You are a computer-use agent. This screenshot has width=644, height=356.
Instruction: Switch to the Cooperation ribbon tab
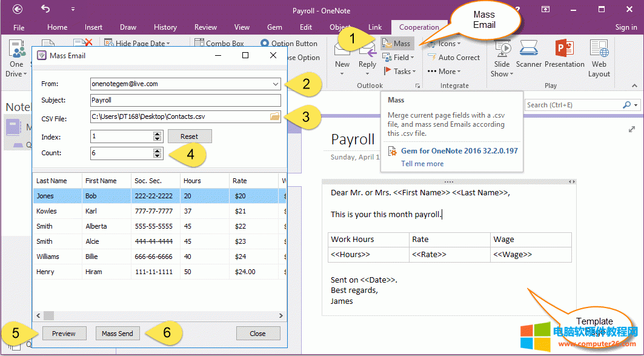click(x=419, y=27)
